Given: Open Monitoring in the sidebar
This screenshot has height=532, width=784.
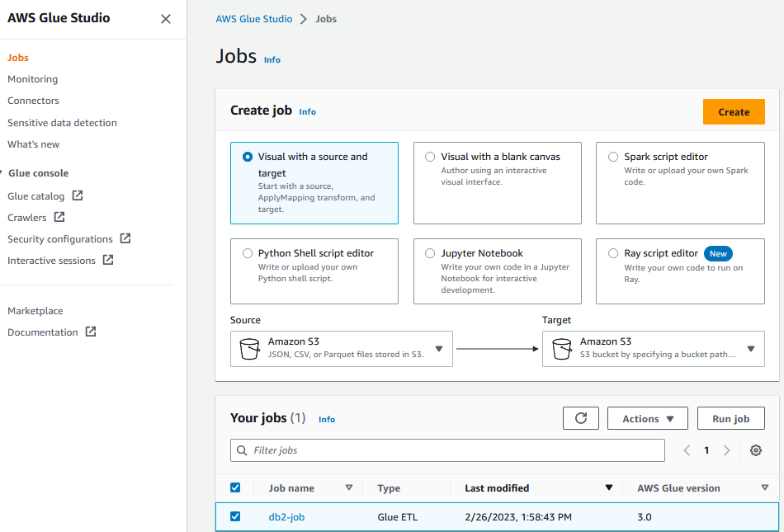Looking at the screenshot, I should click(32, 79).
